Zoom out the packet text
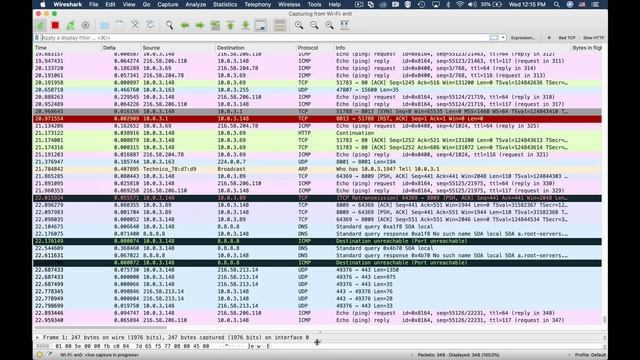 [314, 25]
